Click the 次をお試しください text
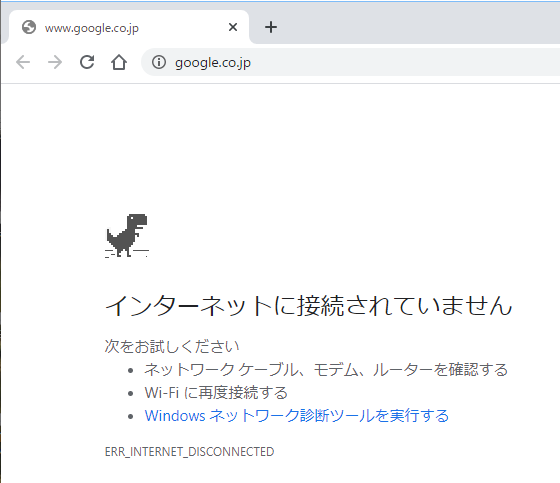560x483 pixels. tap(172, 346)
